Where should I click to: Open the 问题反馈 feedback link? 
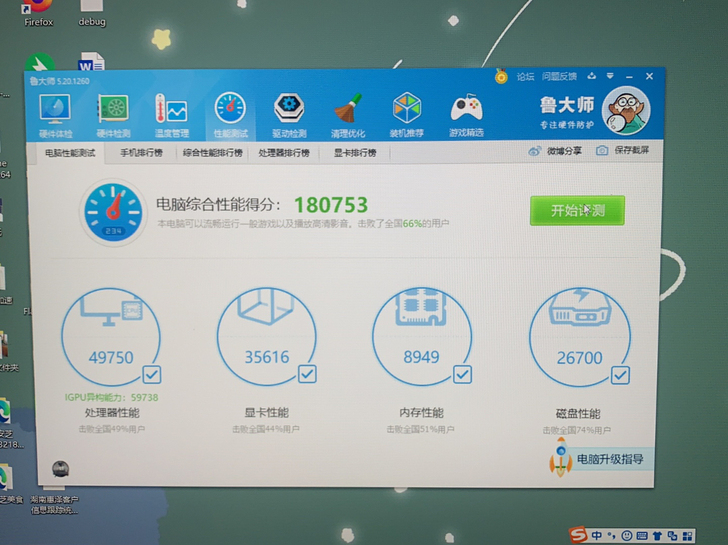[559, 77]
